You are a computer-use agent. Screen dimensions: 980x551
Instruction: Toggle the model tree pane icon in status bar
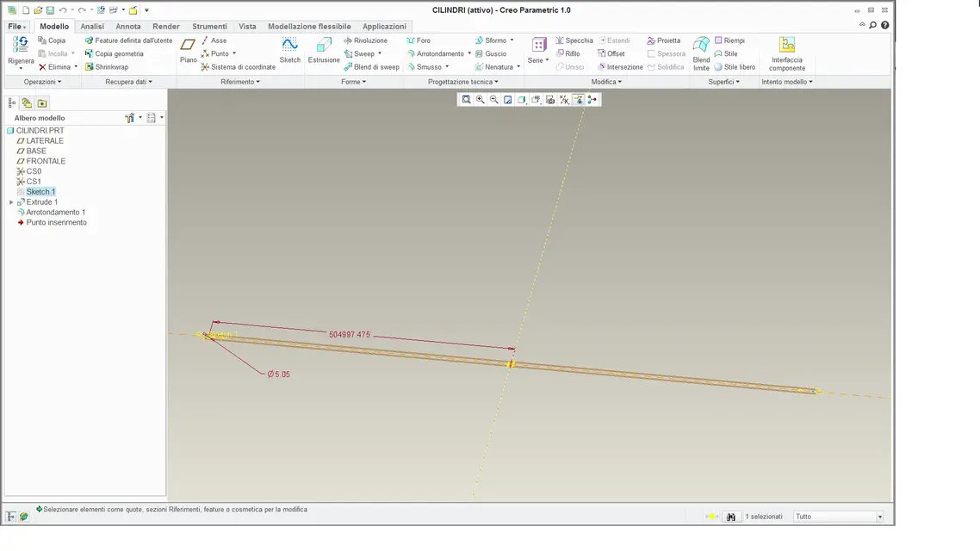11,517
